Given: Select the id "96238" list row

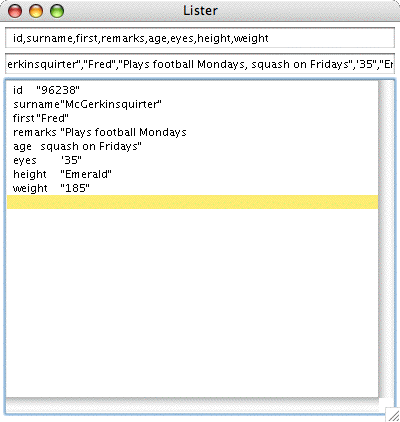Looking at the screenshot, I should click(x=192, y=90).
